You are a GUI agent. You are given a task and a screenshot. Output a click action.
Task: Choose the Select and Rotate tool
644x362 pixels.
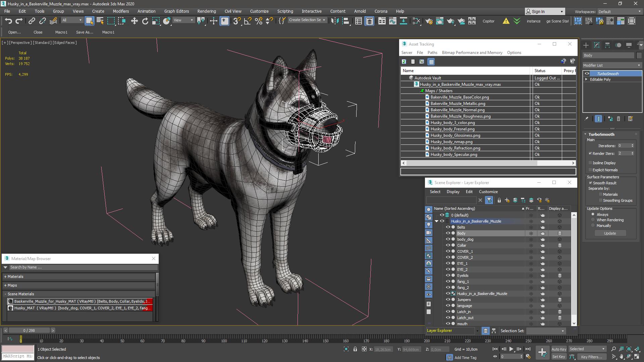pyautogui.click(x=145, y=21)
